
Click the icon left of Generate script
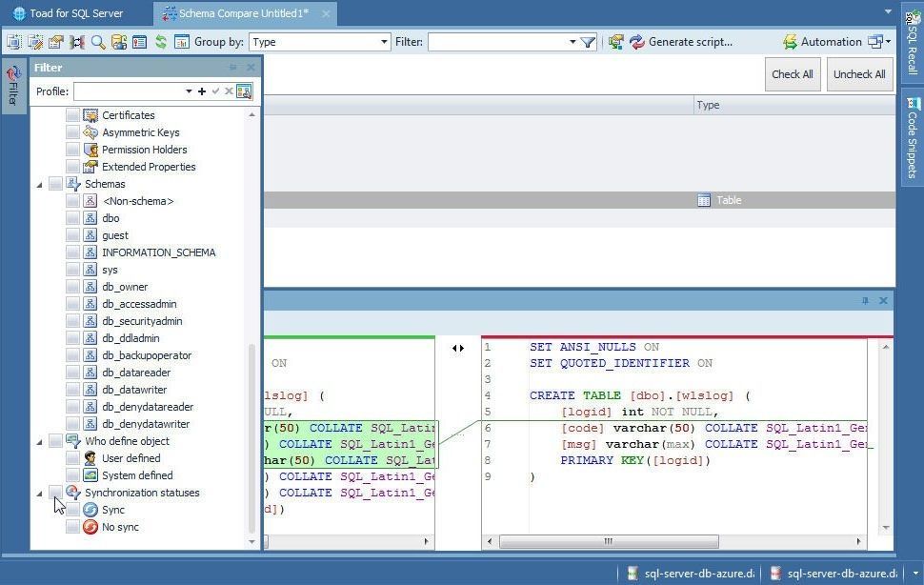(615, 42)
